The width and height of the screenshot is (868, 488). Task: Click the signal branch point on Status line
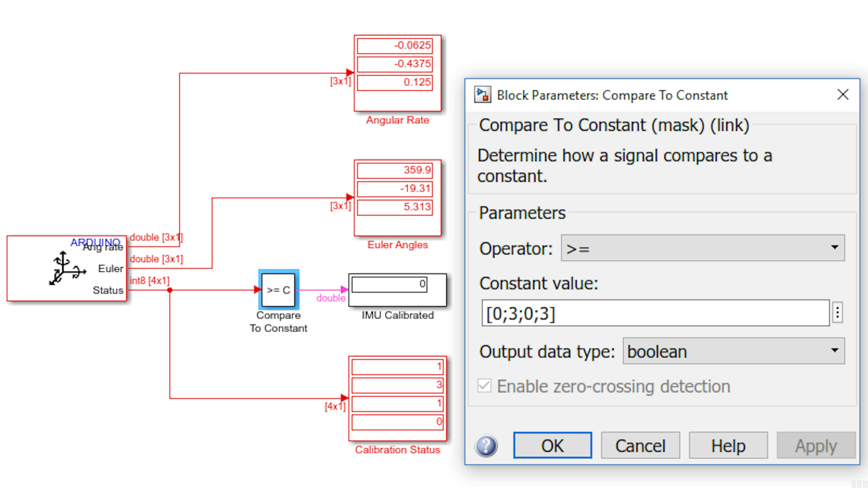tap(170, 290)
